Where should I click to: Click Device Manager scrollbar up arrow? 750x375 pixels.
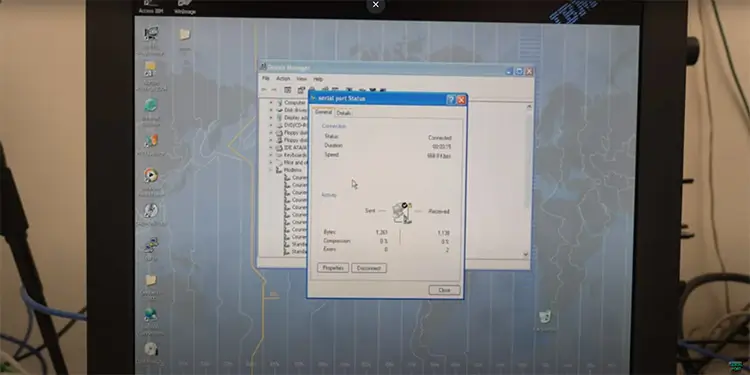[529, 107]
